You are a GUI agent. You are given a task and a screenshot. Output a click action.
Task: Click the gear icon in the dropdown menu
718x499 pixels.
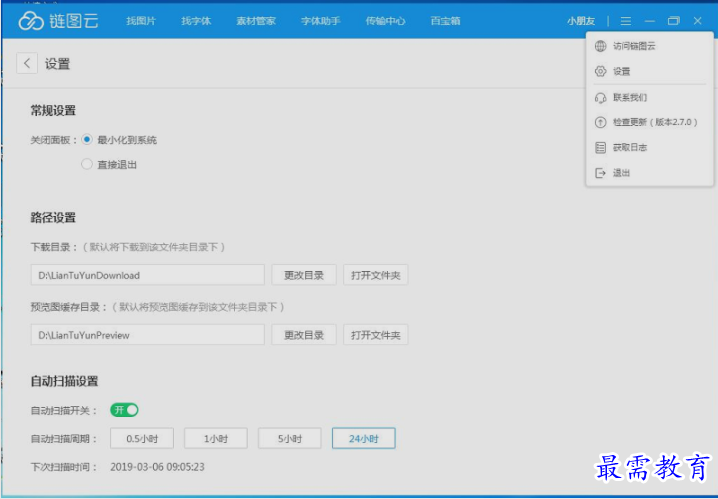pos(600,71)
